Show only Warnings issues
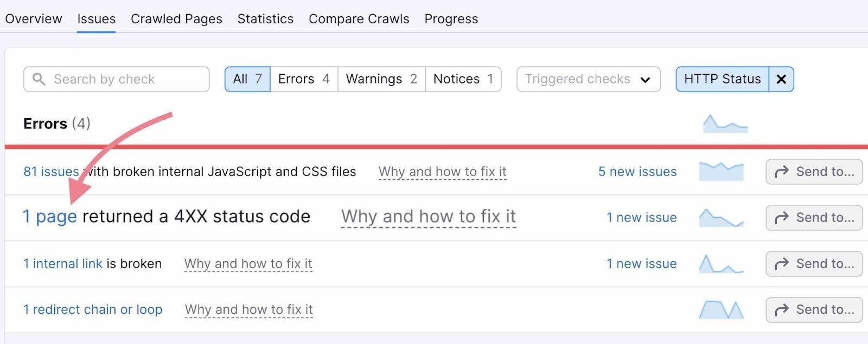Screen dimensions: 868x344 (381, 79)
